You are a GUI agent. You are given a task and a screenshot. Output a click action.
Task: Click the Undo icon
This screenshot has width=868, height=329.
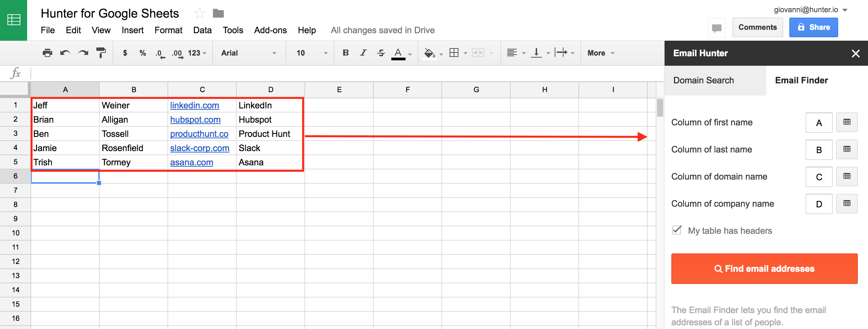coord(65,53)
